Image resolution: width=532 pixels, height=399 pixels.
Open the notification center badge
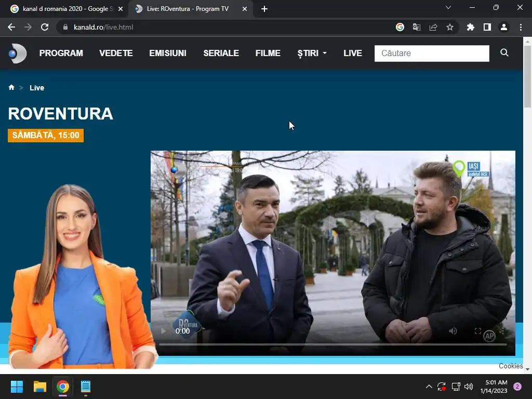pos(517,387)
